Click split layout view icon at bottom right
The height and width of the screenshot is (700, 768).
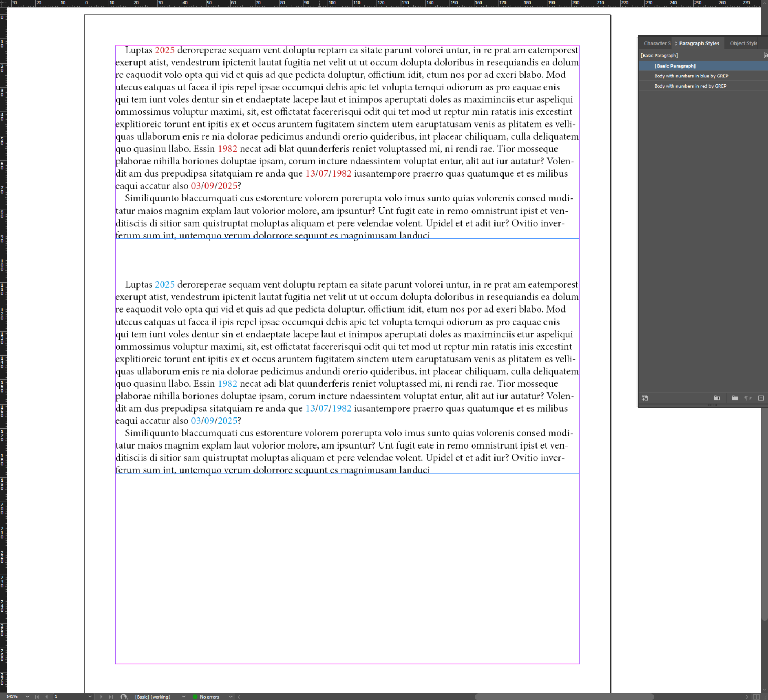756,697
